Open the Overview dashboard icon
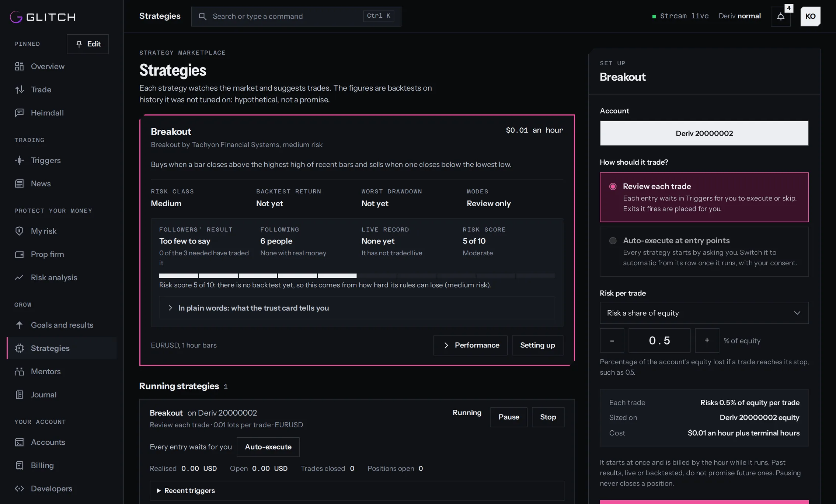This screenshot has height=504, width=836. (19, 66)
